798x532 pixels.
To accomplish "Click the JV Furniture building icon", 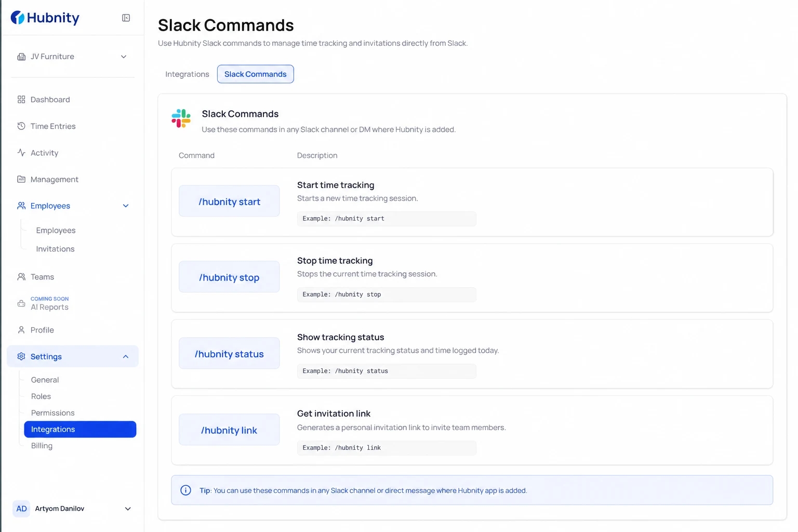I will [21, 57].
